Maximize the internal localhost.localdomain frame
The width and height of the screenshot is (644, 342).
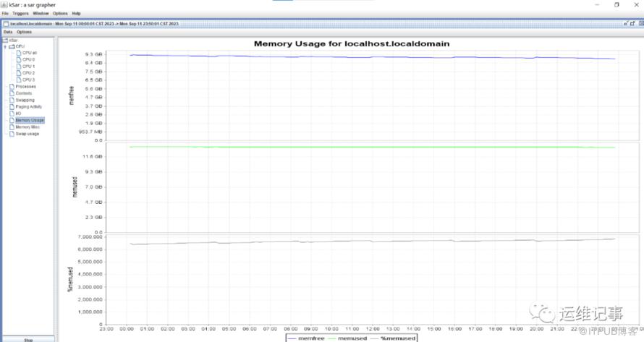click(x=631, y=24)
